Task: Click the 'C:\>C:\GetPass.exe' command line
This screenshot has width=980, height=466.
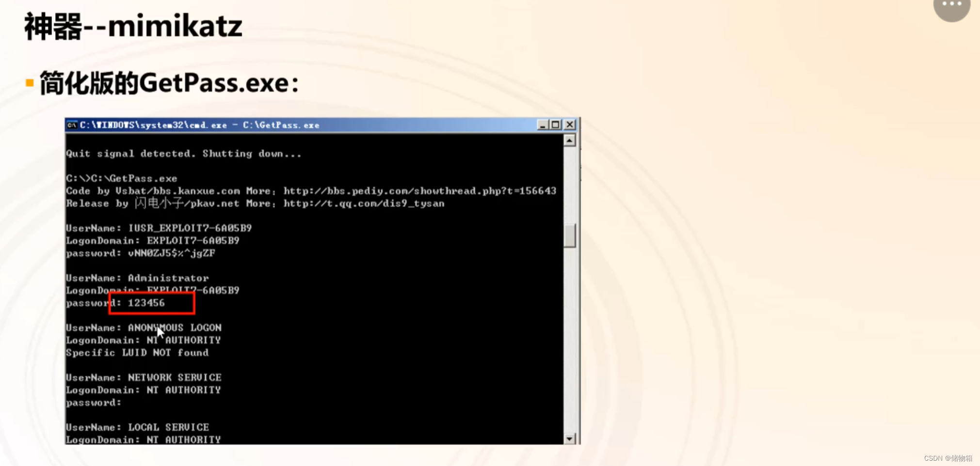Action: pos(121,178)
